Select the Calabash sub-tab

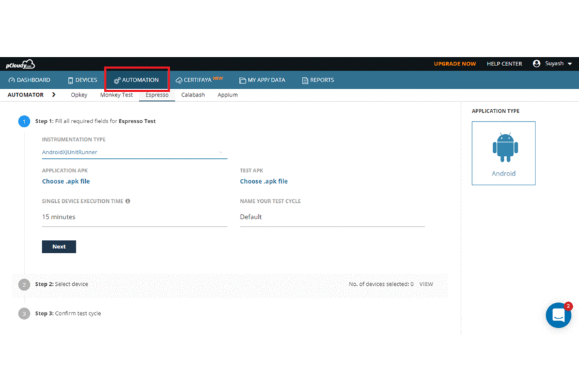[x=193, y=95]
